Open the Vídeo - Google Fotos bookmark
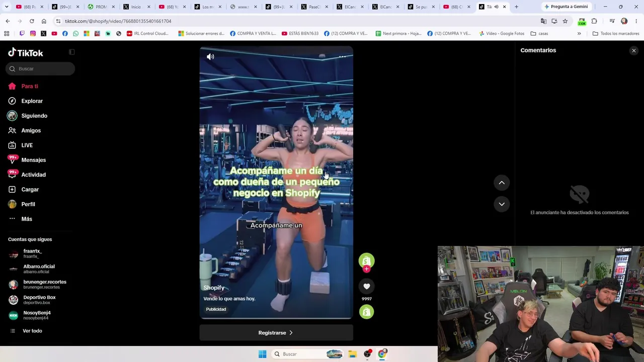Screen dimensions: 644x362 coord(501,34)
